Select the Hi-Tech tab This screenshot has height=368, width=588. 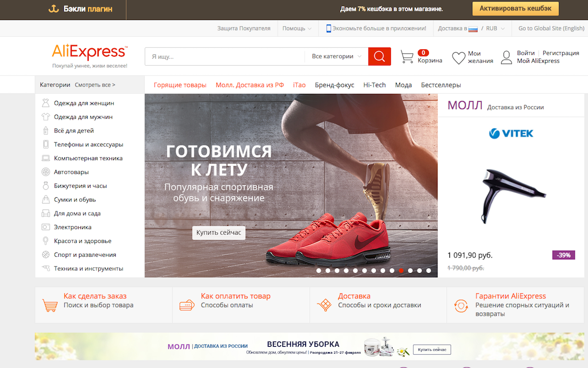click(374, 85)
